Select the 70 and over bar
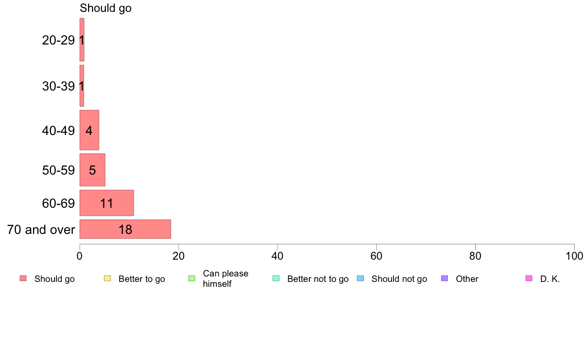This screenshot has height=364, width=588. pos(125,229)
